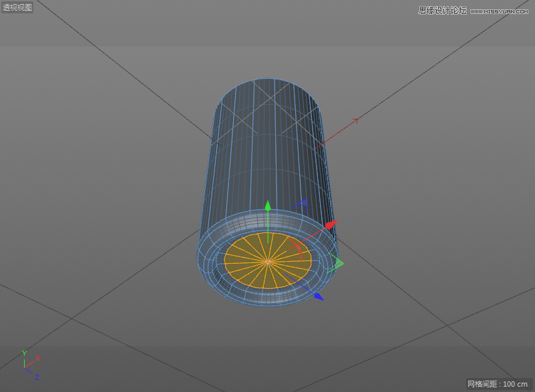Click the center origin point of the transform gizmo

(x=268, y=260)
